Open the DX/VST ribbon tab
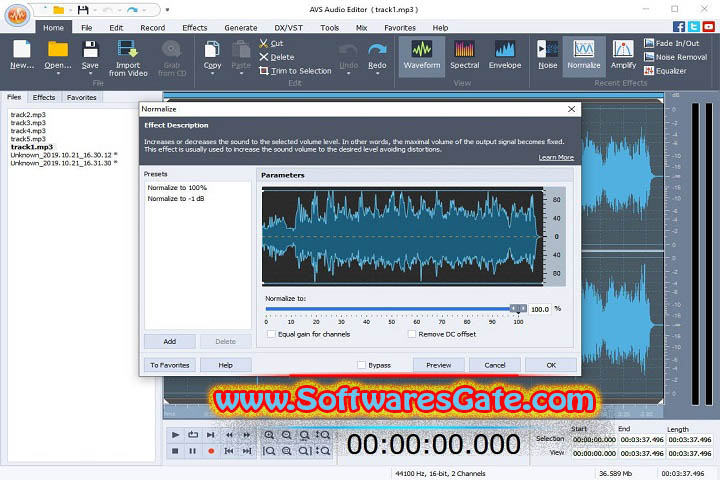The height and width of the screenshot is (480, 720). tap(288, 28)
